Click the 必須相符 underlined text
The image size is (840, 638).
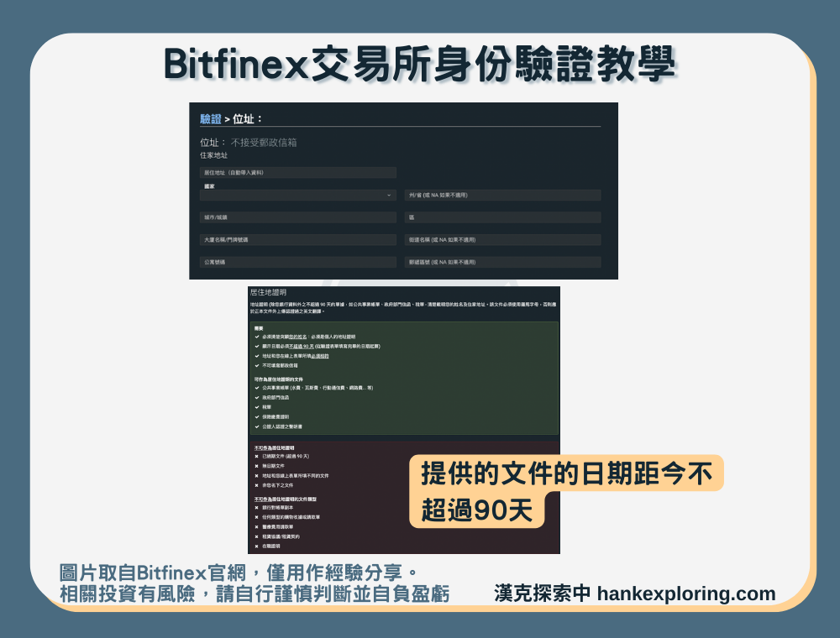pos(320,356)
